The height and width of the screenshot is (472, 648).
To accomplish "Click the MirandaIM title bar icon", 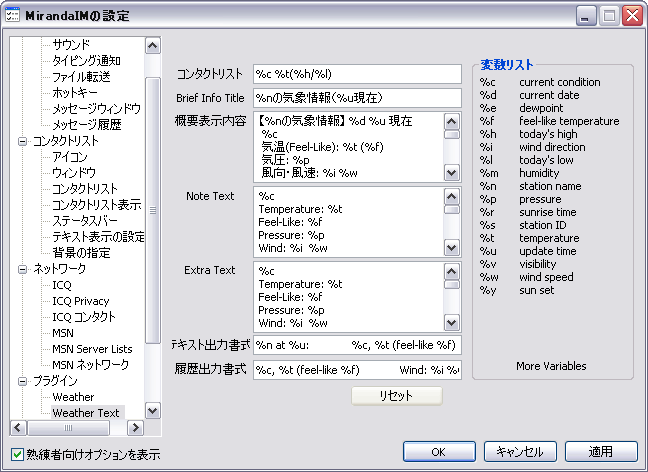I will pyautogui.click(x=12, y=15).
